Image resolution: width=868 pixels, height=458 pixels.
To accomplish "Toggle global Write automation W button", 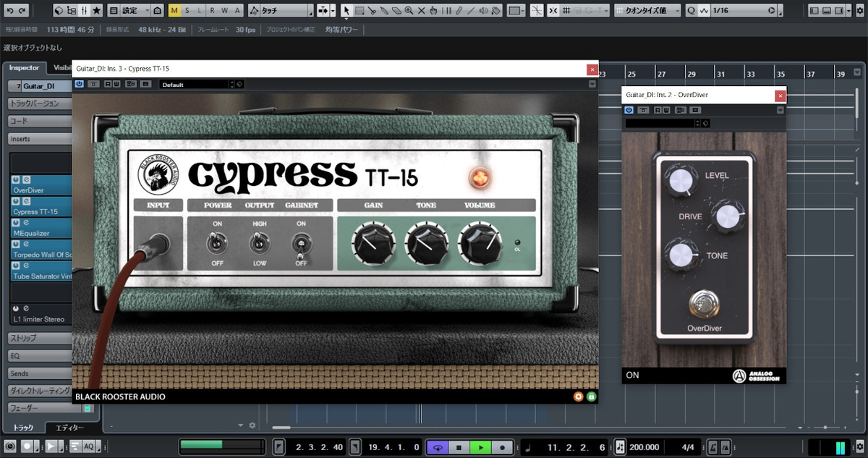I will click(224, 11).
